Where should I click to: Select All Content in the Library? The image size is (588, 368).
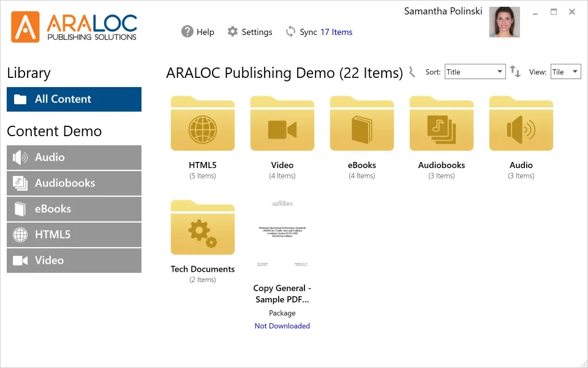(74, 99)
